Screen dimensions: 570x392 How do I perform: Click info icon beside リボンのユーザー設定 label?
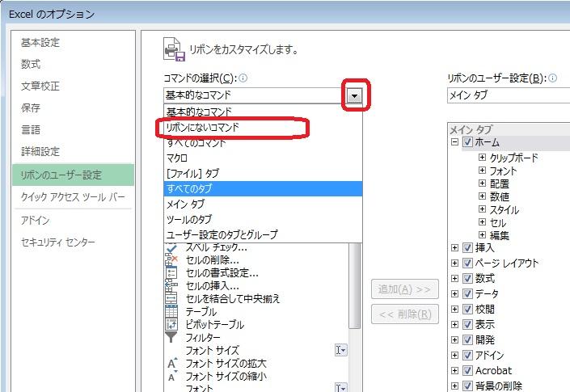tap(552, 78)
